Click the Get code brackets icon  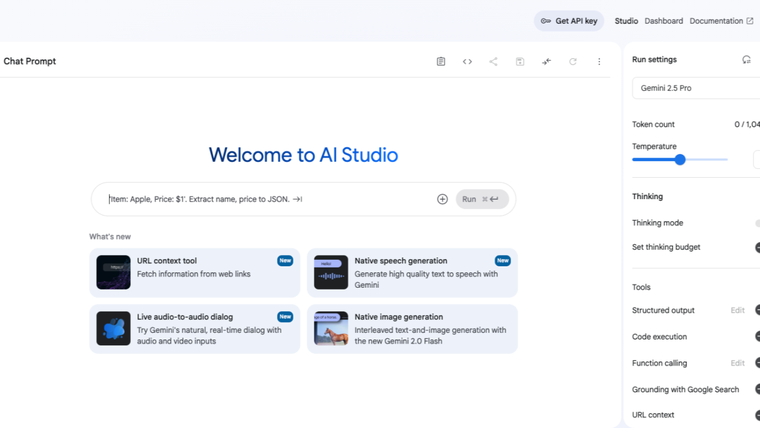[467, 62]
